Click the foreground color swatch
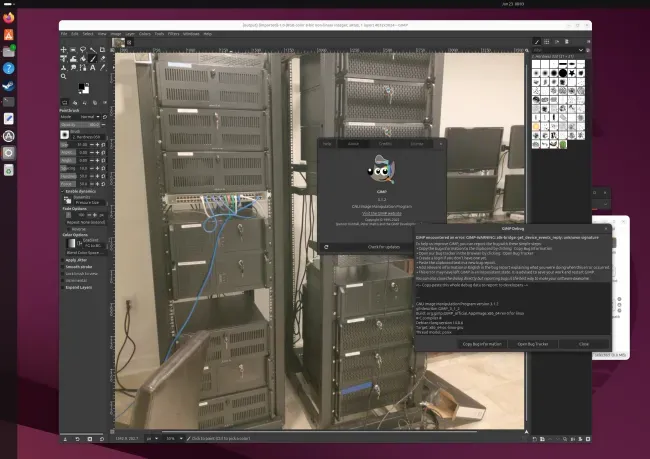This screenshot has width=650, height=459. 82,87
